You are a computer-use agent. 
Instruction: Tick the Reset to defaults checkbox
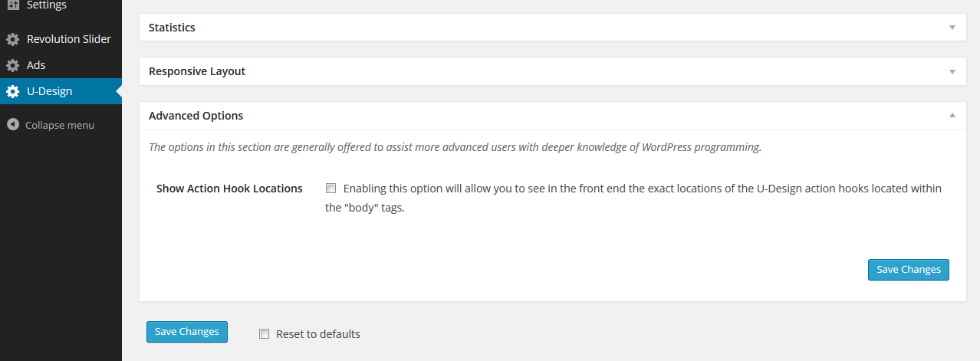tap(265, 334)
